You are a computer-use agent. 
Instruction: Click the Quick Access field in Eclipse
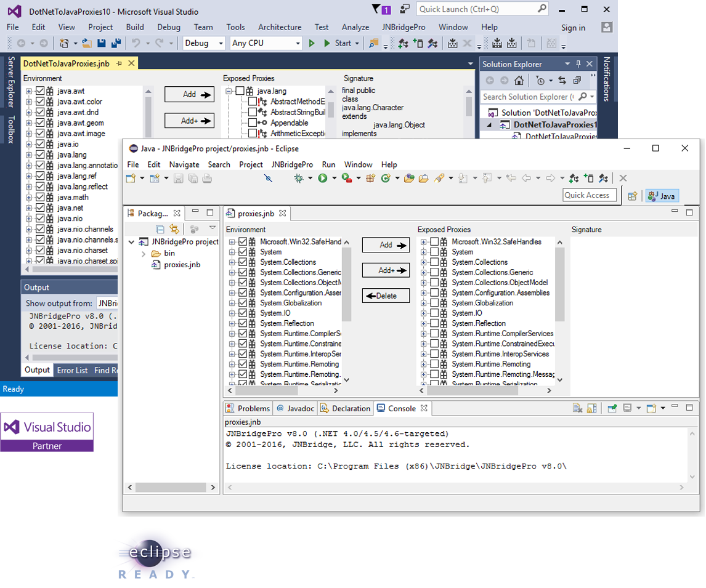[590, 195]
